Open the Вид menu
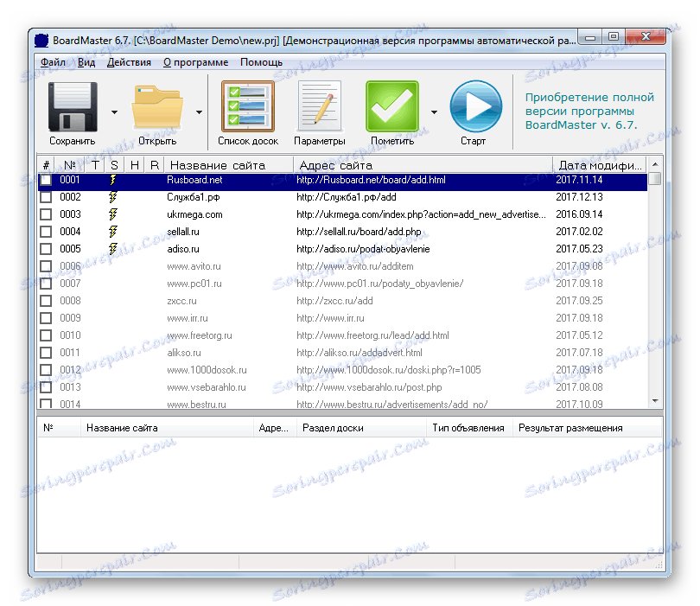Image resolution: width=700 pixels, height=606 pixels. (86, 62)
